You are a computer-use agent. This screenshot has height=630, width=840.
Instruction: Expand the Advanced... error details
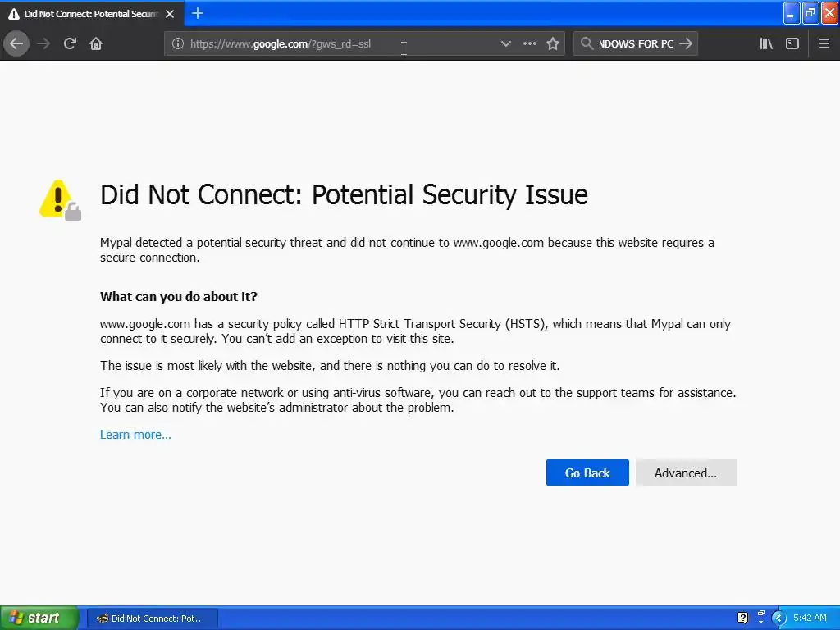pyautogui.click(x=685, y=472)
